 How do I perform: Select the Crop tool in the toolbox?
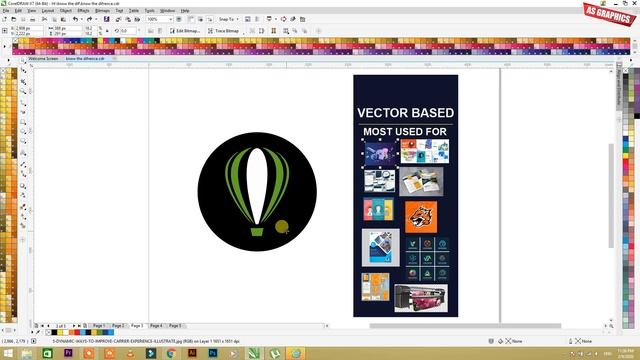click(23, 82)
